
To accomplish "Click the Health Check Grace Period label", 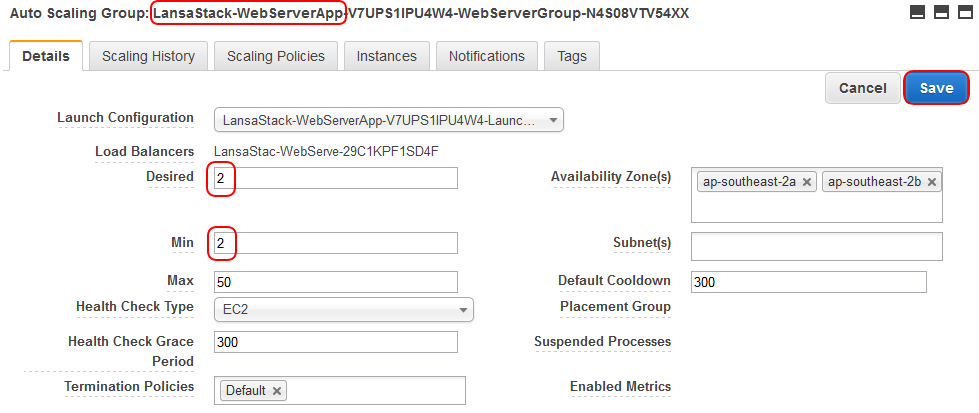I will coord(130,351).
